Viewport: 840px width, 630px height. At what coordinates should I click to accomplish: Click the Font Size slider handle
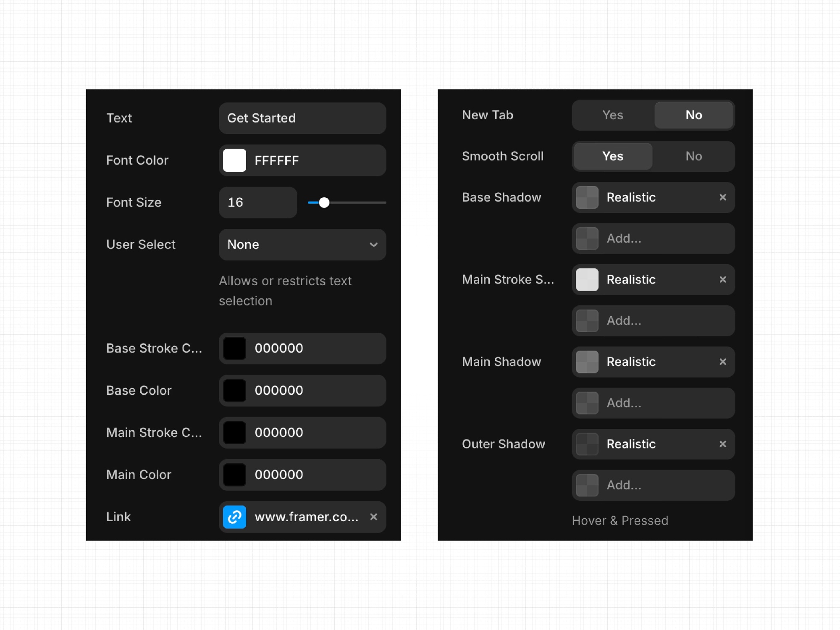[324, 202]
